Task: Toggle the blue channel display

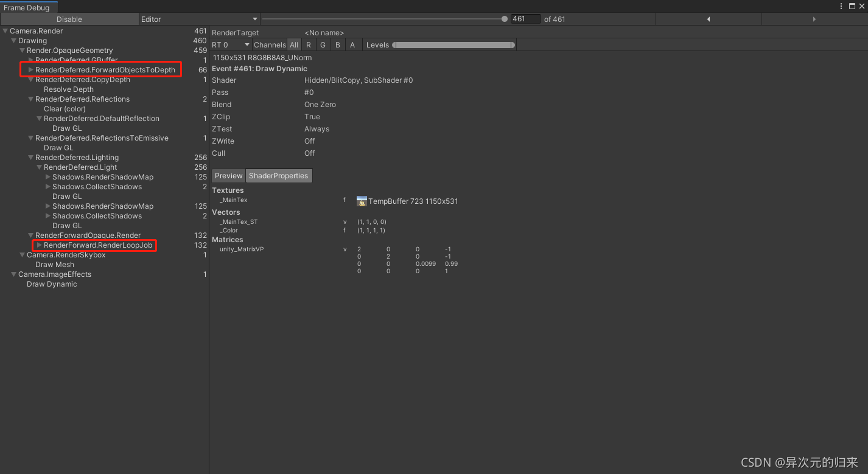Action: 338,44
